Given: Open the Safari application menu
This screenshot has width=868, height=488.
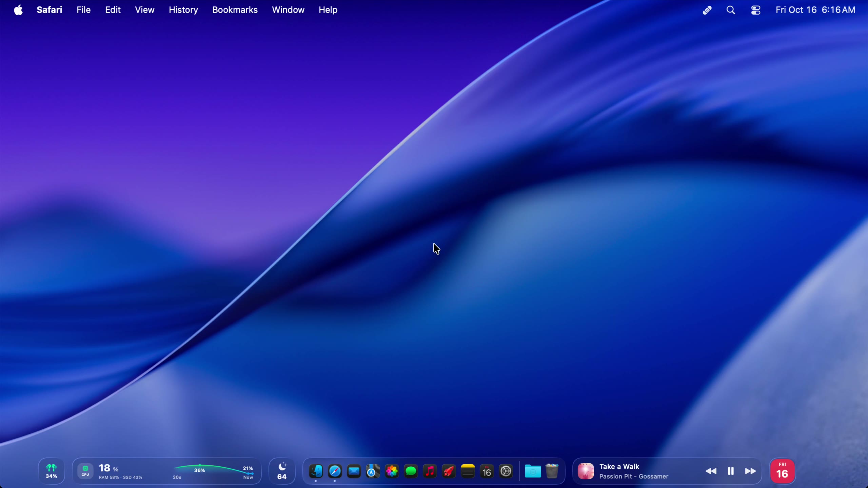Looking at the screenshot, I should pyautogui.click(x=50, y=10).
